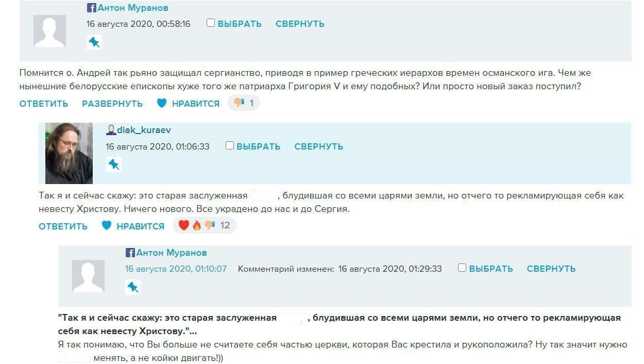This screenshot has height=364, width=644.
Task: Click the Facebook icon beside lower Антон Муранов
Action: click(130, 253)
